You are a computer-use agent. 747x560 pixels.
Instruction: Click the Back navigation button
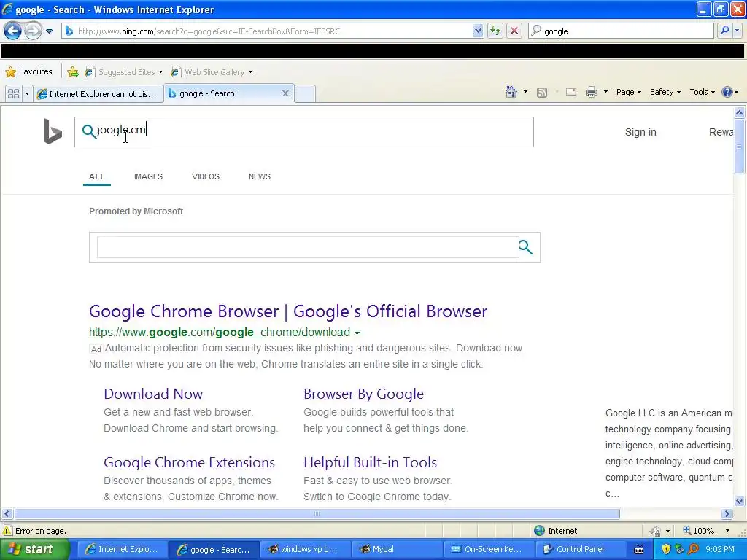click(x=12, y=31)
